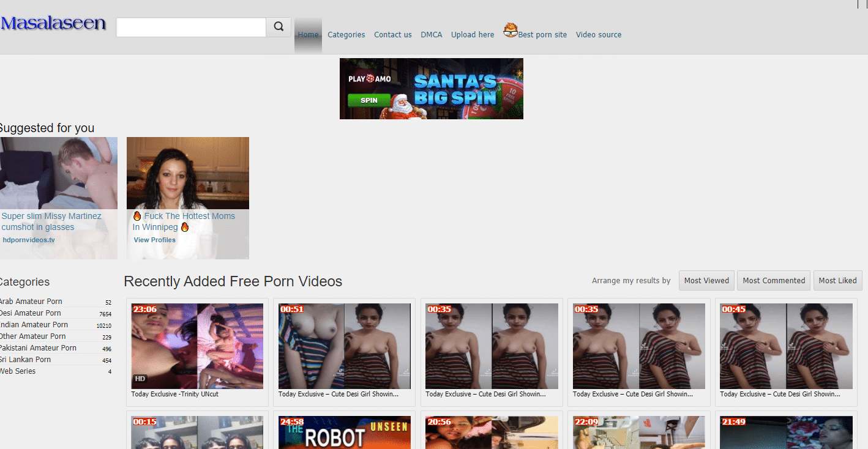Open the Robot Unseen video thumbnail
Image resolution: width=868 pixels, height=449 pixels.
tap(343, 433)
